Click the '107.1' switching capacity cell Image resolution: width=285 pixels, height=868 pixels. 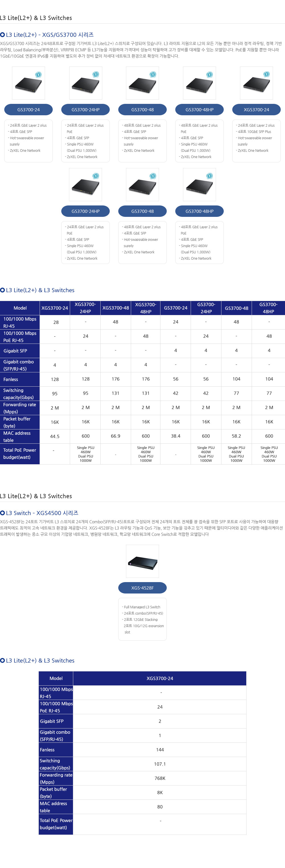click(x=160, y=764)
